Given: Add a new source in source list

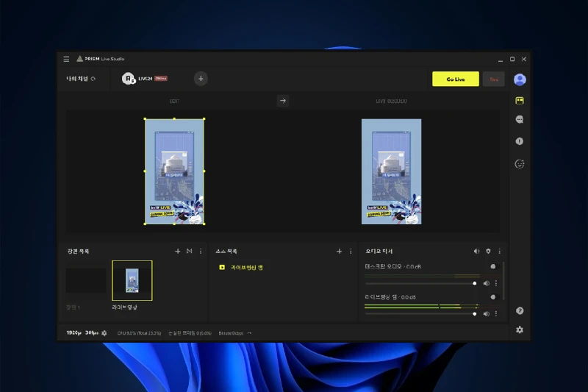Looking at the screenshot, I should pyautogui.click(x=339, y=252).
